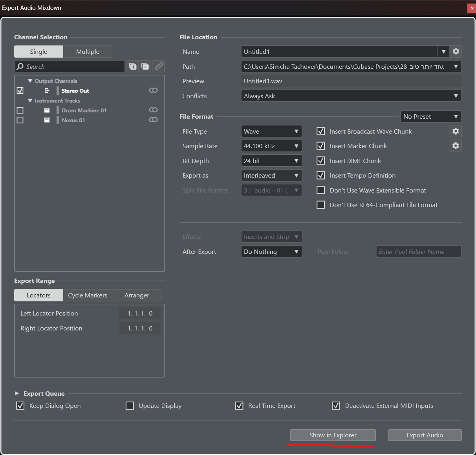Click Right Locator Position value
This screenshot has width=476, height=455.
coord(140,328)
